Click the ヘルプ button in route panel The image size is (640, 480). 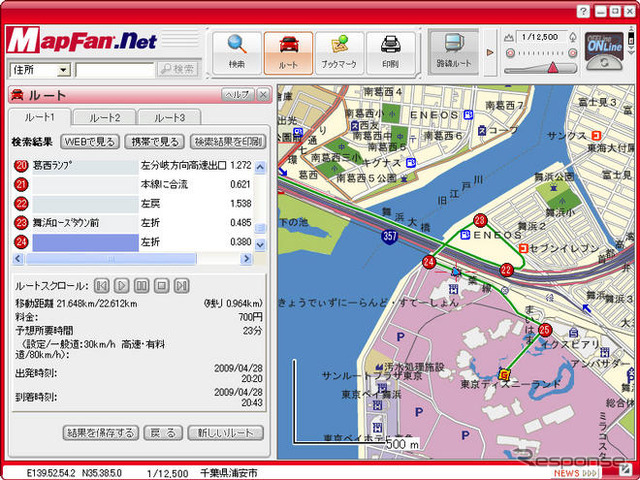[x=238, y=95]
